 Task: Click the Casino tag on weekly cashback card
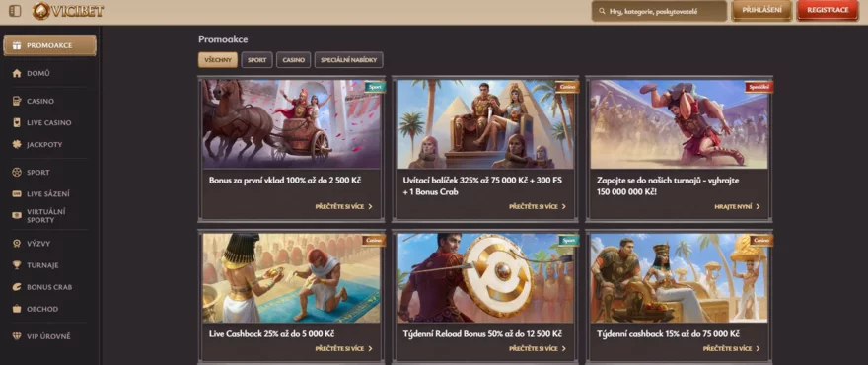click(x=761, y=241)
